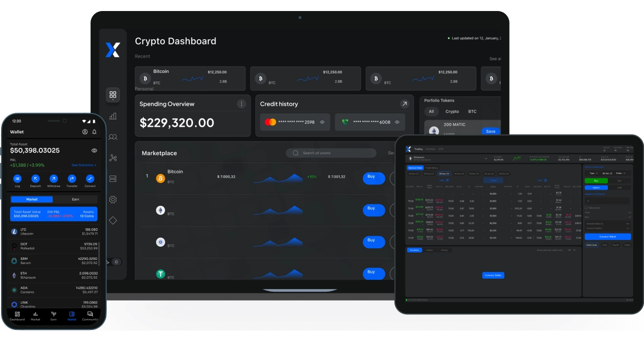Open Spending Overview three-dot menu

(241, 104)
